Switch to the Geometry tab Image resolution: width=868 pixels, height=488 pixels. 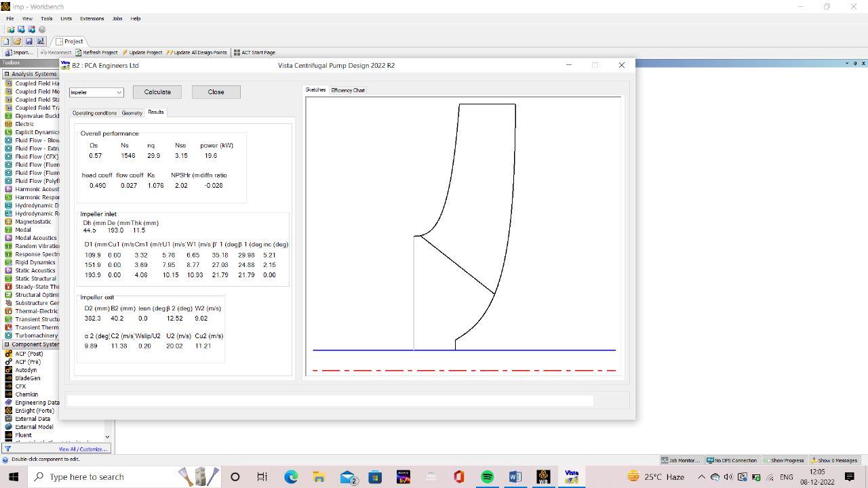(132, 113)
